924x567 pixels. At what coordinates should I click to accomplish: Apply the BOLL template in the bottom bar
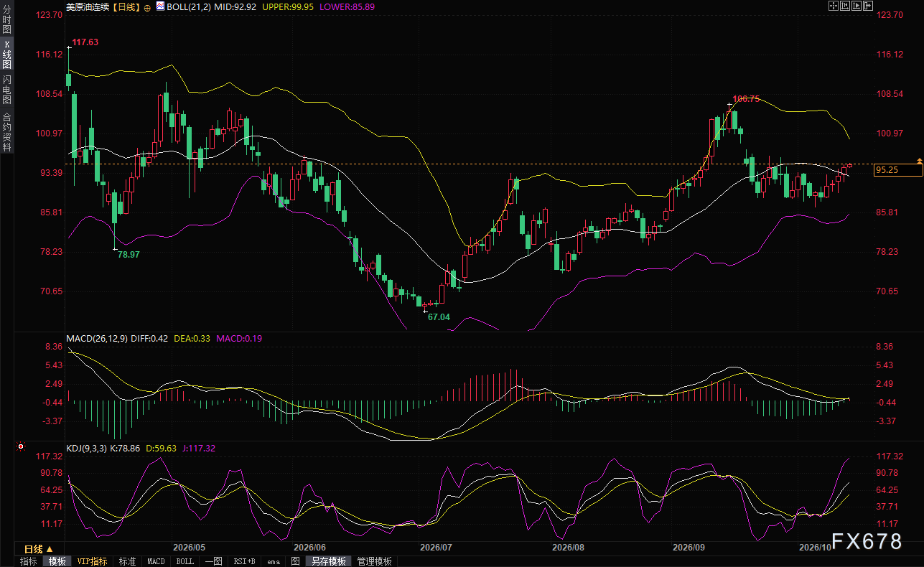(x=185, y=561)
